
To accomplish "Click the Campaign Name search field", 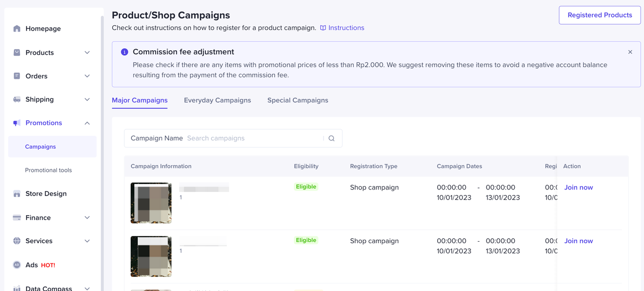I will [254, 138].
